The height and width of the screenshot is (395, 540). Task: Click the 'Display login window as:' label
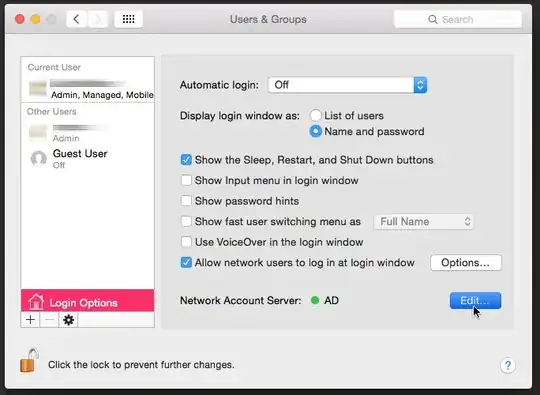click(240, 116)
